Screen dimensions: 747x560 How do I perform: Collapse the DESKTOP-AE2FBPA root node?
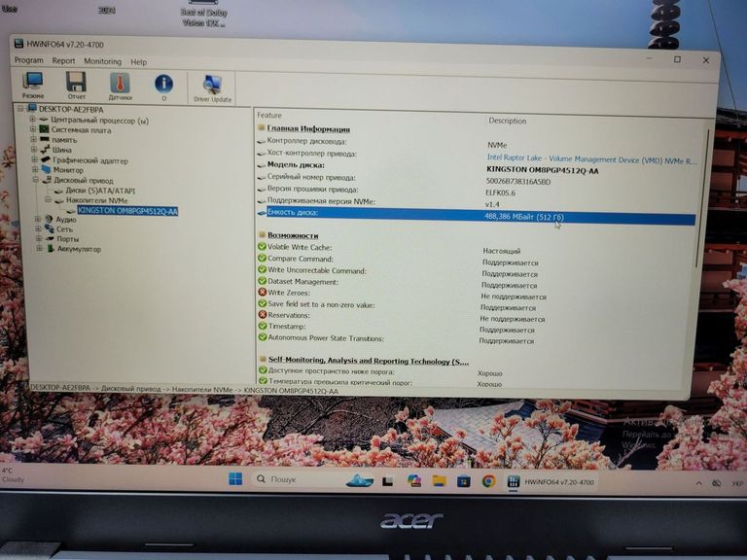tap(21, 109)
